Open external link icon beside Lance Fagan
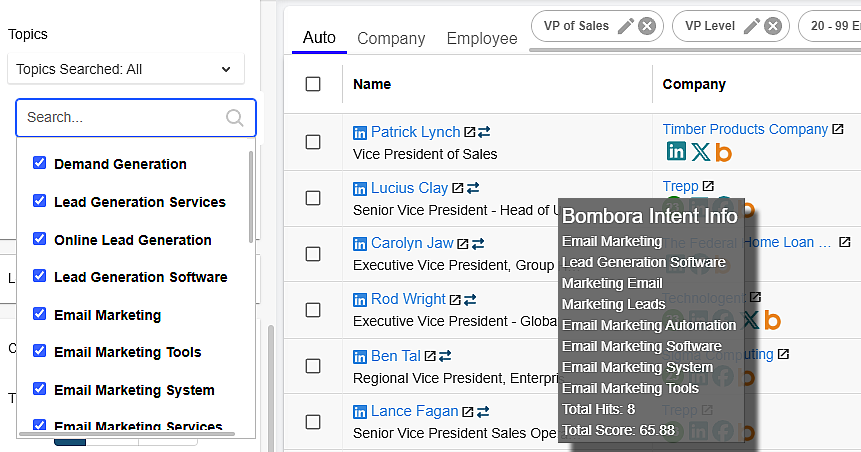The height and width of the screenshot is (452, 861). 468,411
